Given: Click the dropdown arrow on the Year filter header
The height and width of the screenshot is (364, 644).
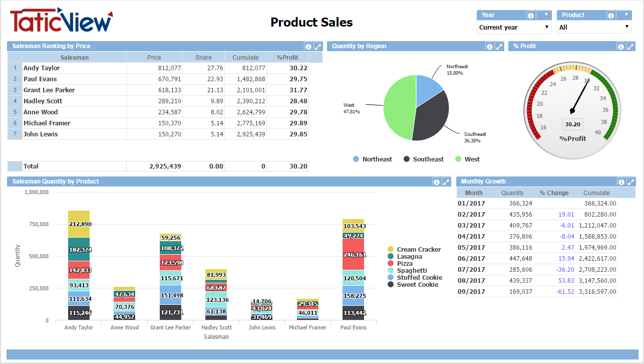Looking at the screenshot, I should (545, 15).
